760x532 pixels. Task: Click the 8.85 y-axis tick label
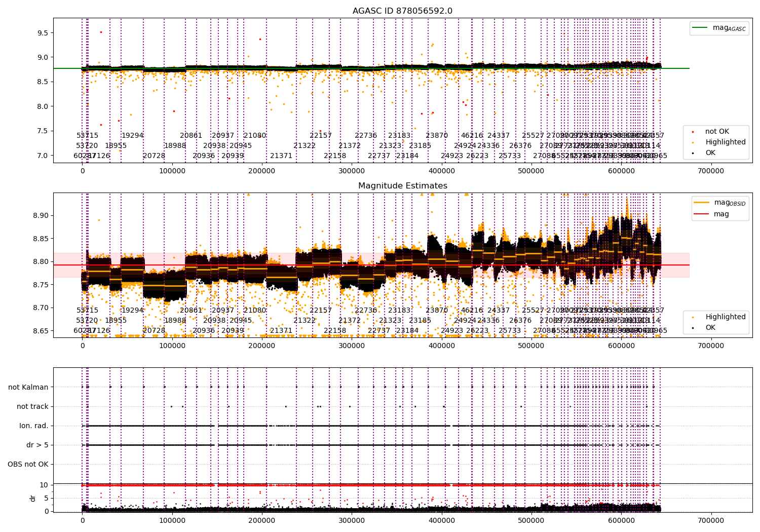(41, 239)
